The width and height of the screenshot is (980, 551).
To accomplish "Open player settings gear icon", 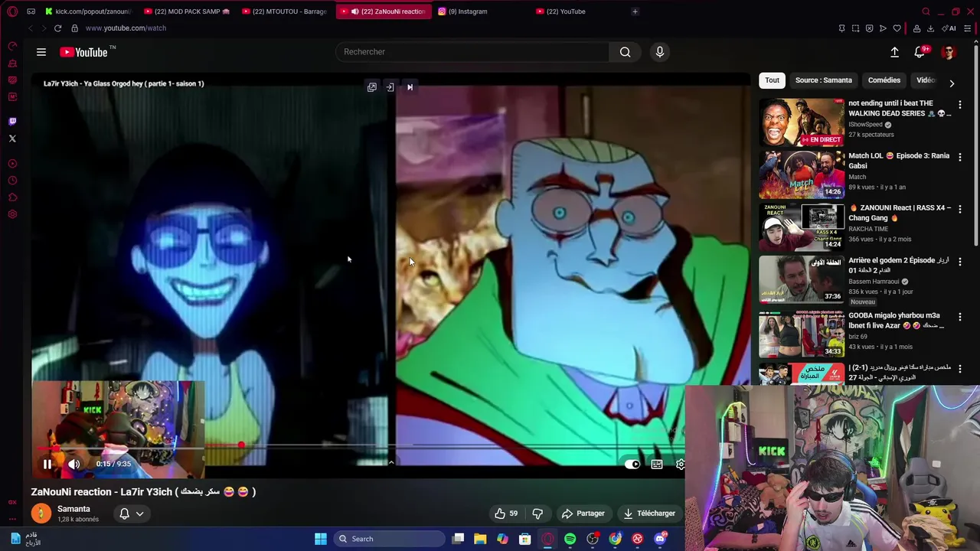I will point(680,464).
